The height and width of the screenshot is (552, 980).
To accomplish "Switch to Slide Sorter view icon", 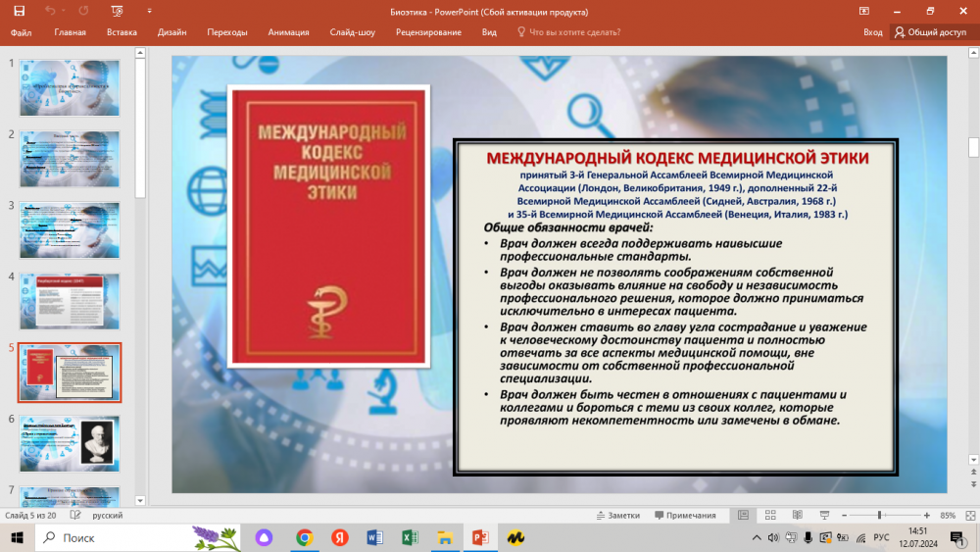I will (x=770, y=515).
